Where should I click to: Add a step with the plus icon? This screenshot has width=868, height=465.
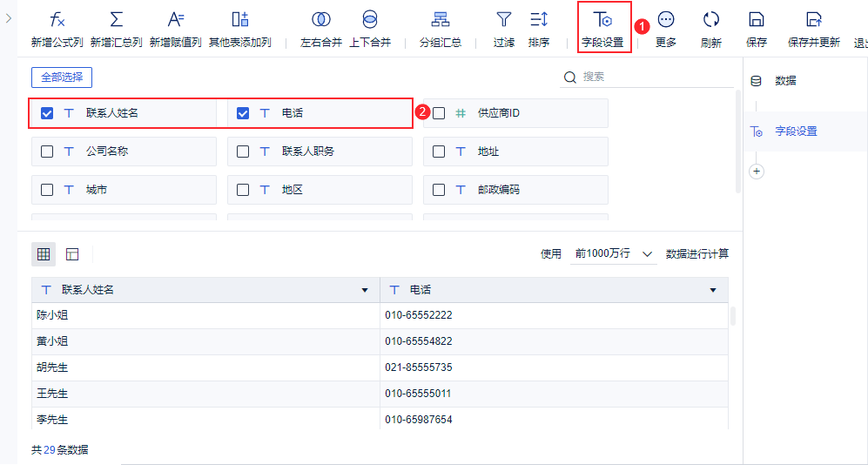pos(757,171)
